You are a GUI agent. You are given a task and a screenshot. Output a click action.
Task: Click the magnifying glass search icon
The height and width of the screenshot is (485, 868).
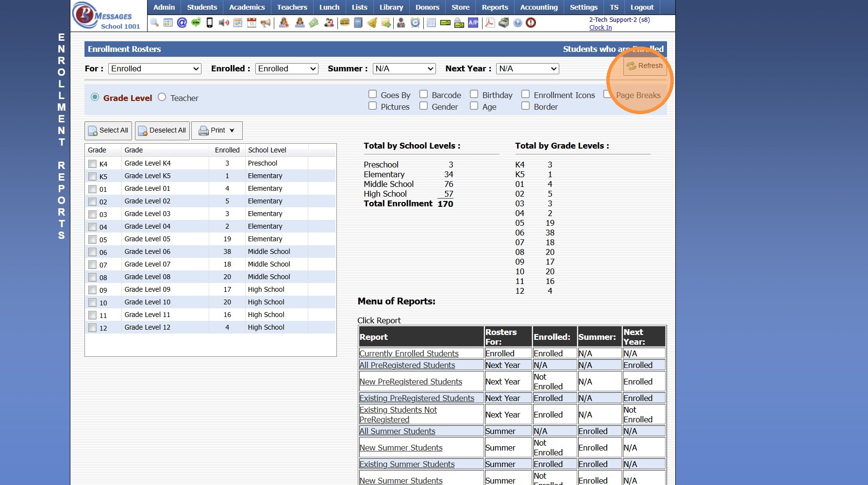coord(154,22)
